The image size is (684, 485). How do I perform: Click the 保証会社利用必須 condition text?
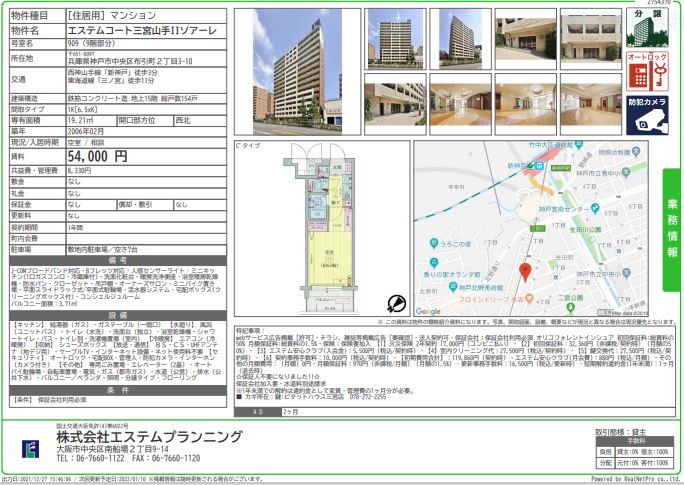pyautogui.click(x=62, y=400)
